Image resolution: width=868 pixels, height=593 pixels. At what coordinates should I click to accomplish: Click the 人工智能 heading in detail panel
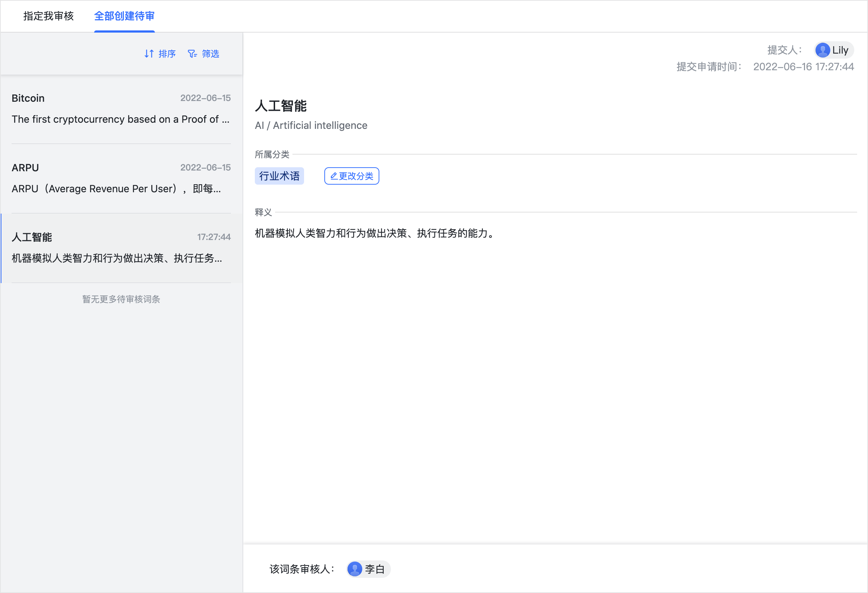coord(281,106)
